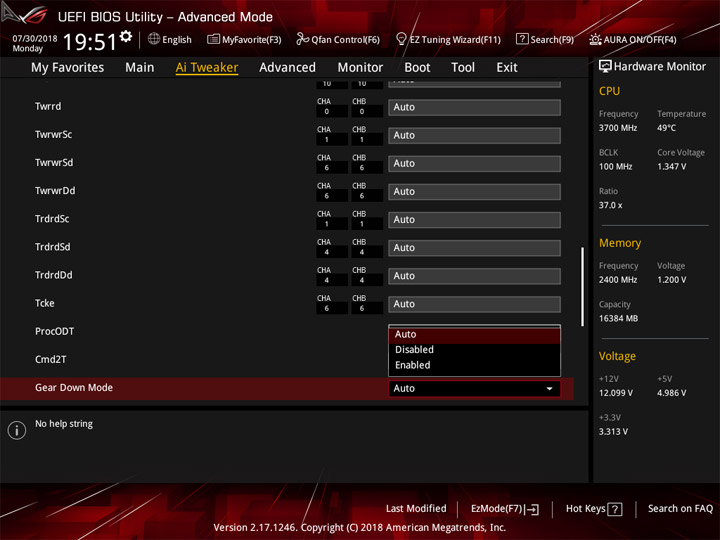Image resolution: width=720 pixels, height=540 pixels.
Task: Click No help string text
Action: click(64, 424)
